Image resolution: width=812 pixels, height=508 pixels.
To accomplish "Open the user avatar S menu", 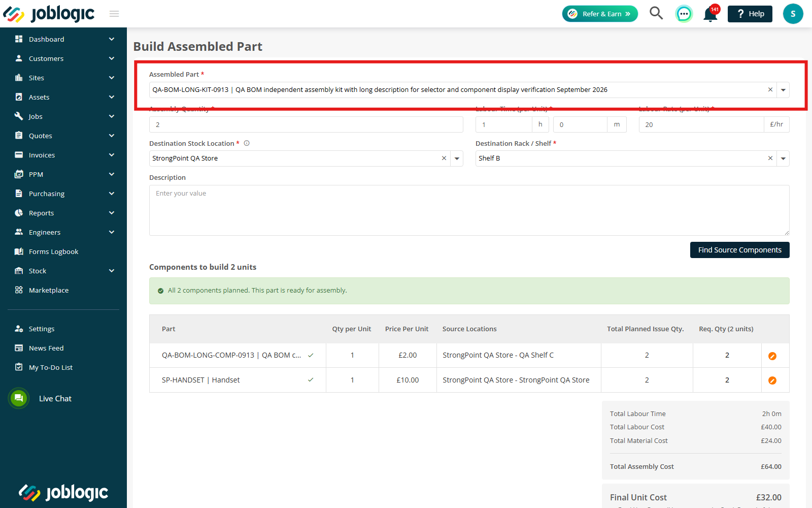I will click(x=793, y=14).
